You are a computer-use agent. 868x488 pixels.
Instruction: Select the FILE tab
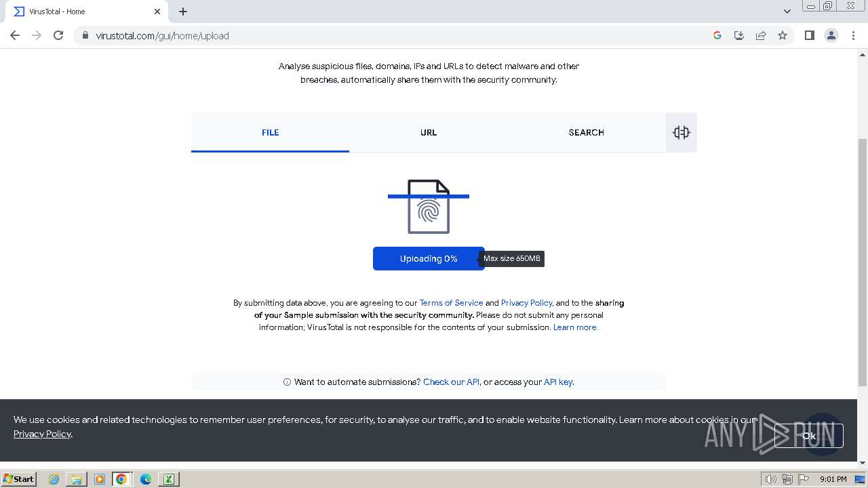270,132
